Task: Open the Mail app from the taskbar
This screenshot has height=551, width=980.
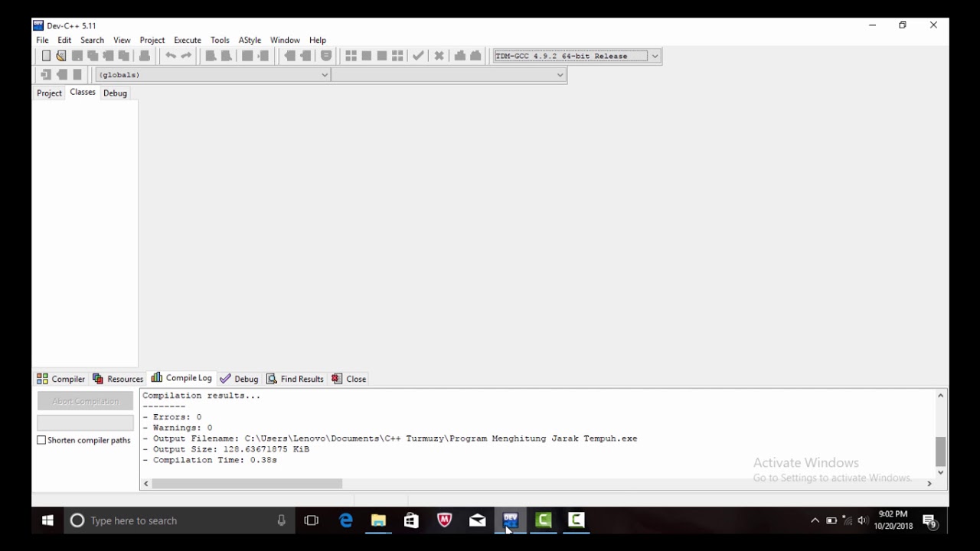Action: (478, 520)
